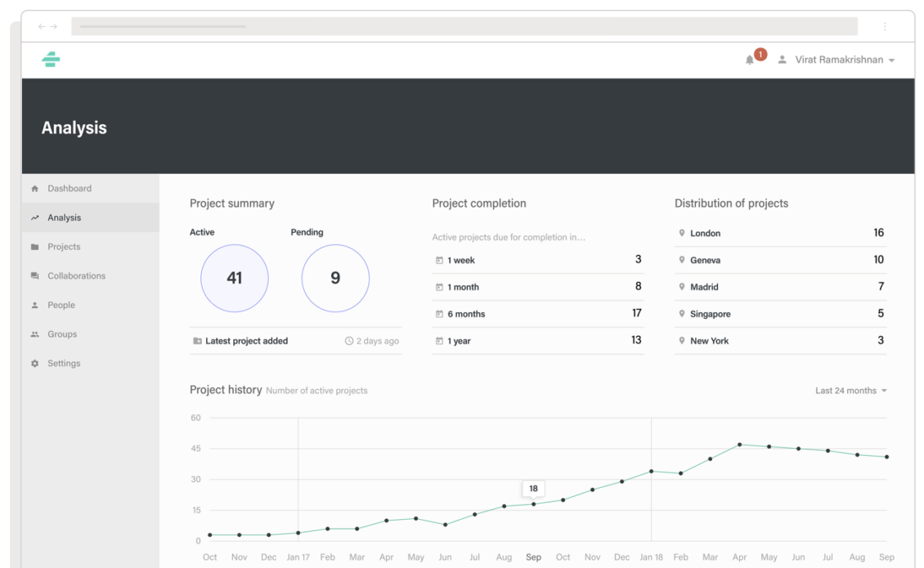Image resolution: width=924 pixels, height=568 pixels.
Task: Select the Analysis chart icon in sidebar
Action: (x=34, y=217)
